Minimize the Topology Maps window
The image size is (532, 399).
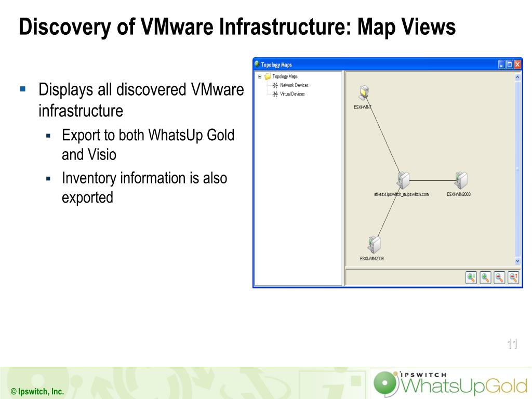(502, 64)
